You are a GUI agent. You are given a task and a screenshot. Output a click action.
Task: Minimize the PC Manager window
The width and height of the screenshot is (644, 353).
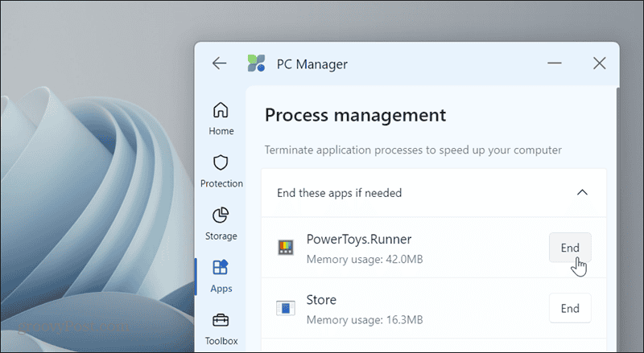554,64
